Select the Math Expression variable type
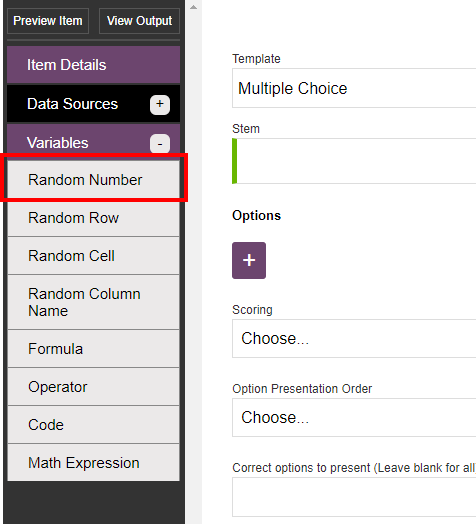This screenshot has width=476, height=524. coord(94,463)
